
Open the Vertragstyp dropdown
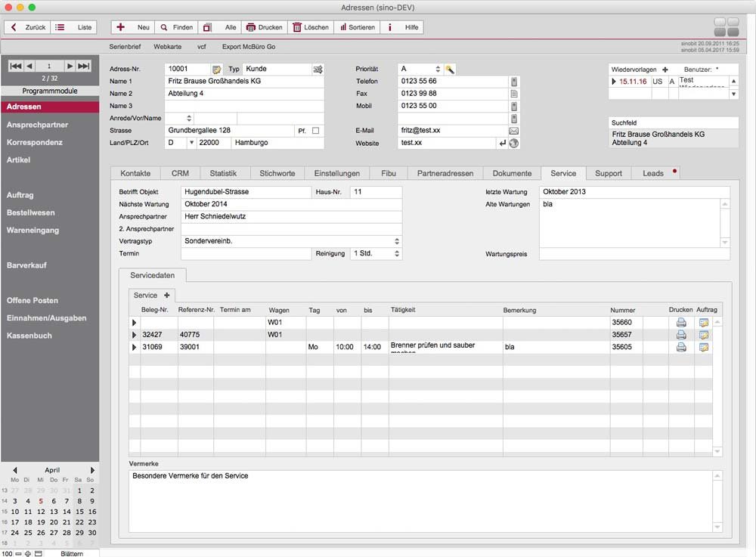397,241
